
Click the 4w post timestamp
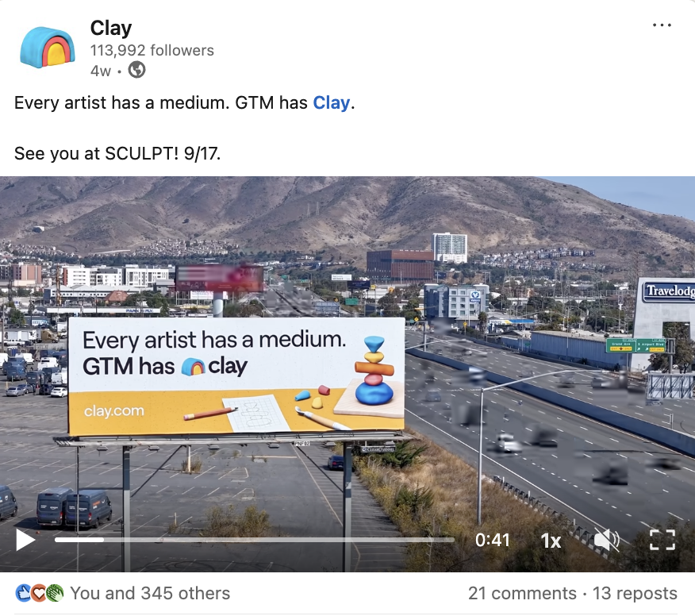click(x=101, y=71)
